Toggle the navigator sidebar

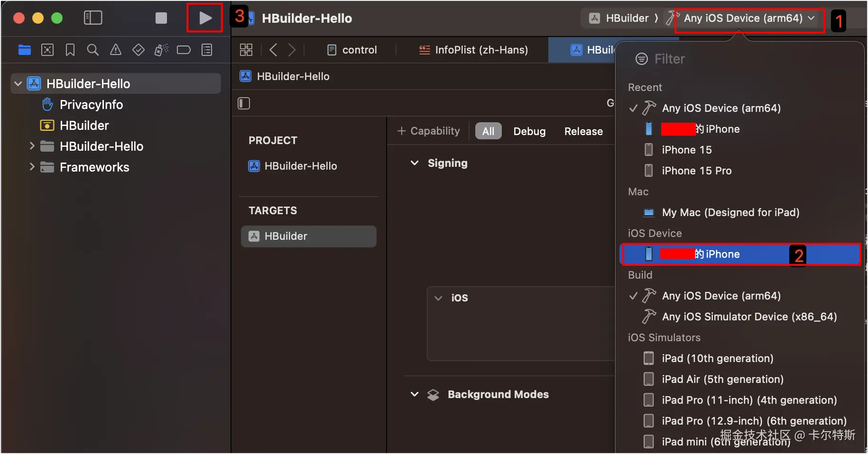pyautogui.click(x=93, y=18)
